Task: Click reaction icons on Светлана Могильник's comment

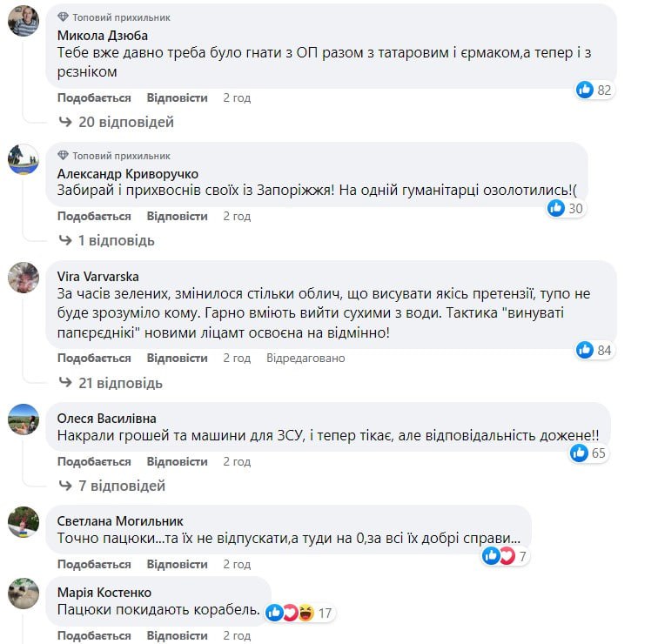Action: click(x=500, y=555)
